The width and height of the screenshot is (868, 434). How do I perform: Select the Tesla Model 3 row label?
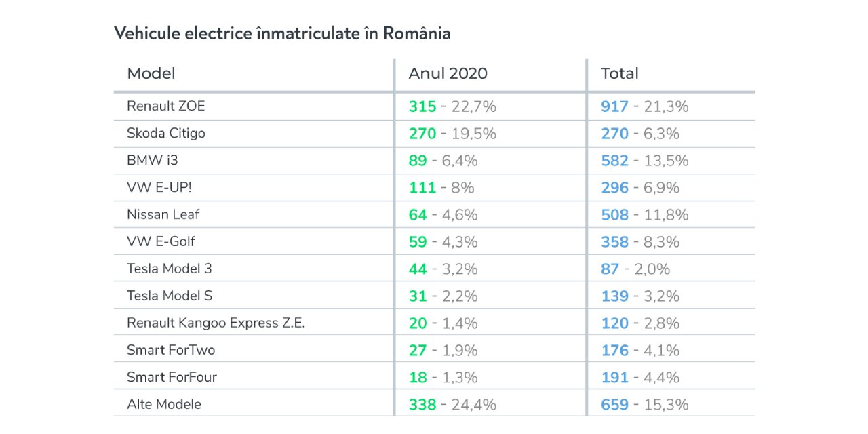(x=170, y=269)
